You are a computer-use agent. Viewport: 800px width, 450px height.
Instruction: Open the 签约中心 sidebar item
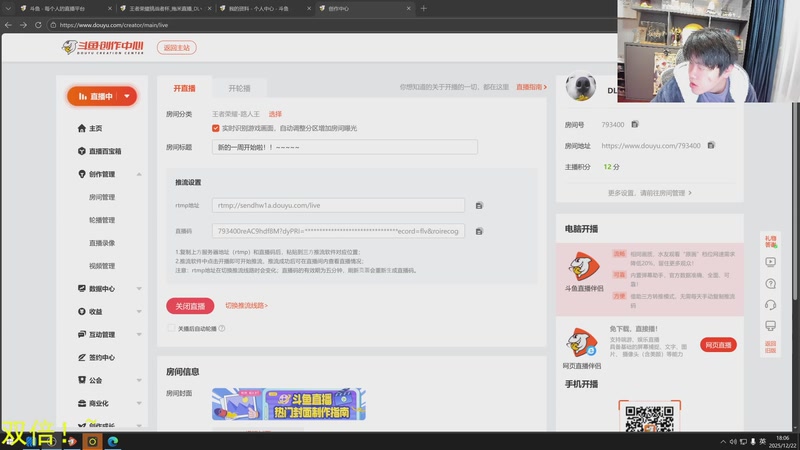96,358
